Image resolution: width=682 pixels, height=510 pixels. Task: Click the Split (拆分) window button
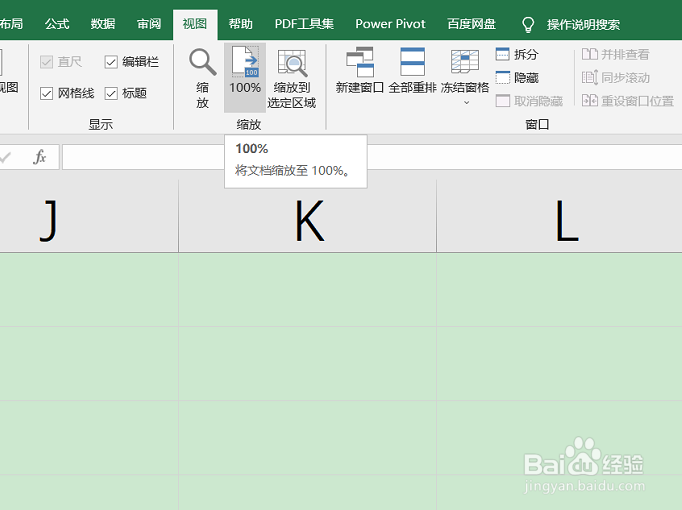[x=517, y=54]
